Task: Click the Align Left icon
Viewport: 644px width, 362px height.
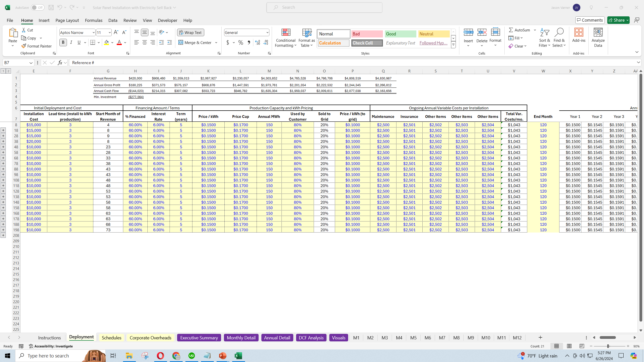Action: pos(136,42)
